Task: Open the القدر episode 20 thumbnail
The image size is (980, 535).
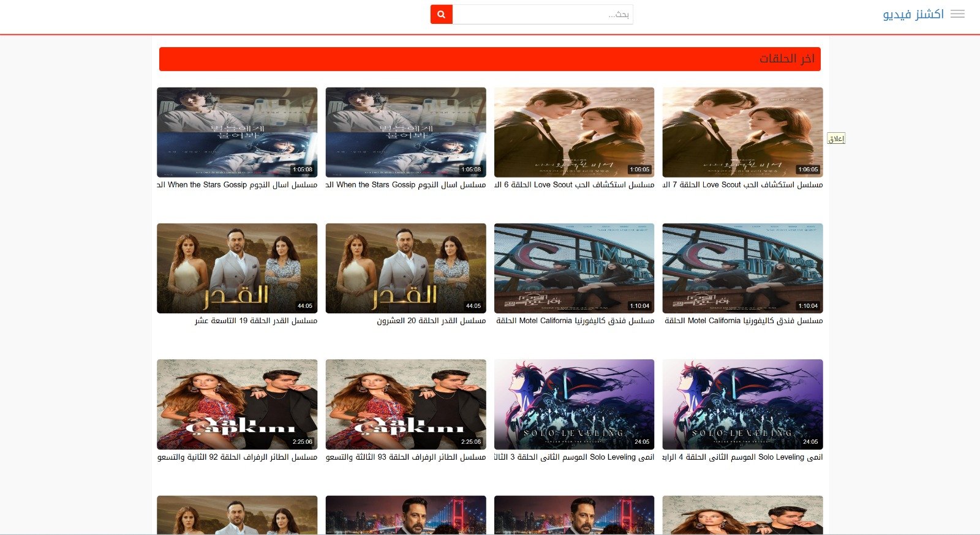Action: coord(405,268)
